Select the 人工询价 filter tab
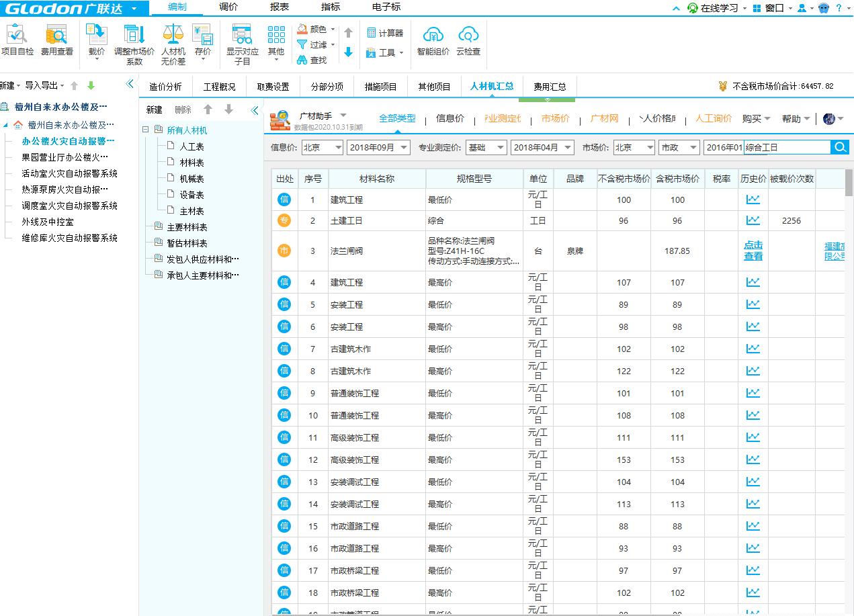This screenshot has width=854, height=616. [x=714, y=118]
